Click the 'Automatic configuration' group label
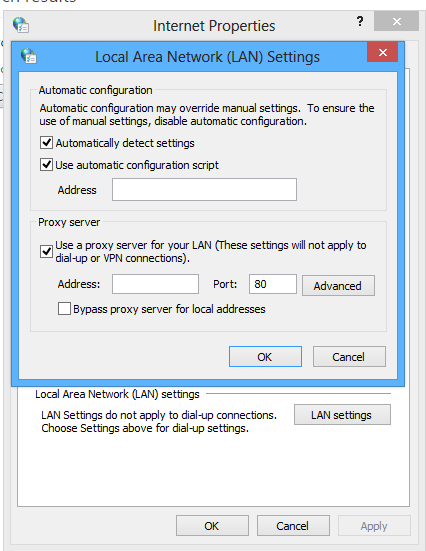The image size is (426, 551). [96, 90]
